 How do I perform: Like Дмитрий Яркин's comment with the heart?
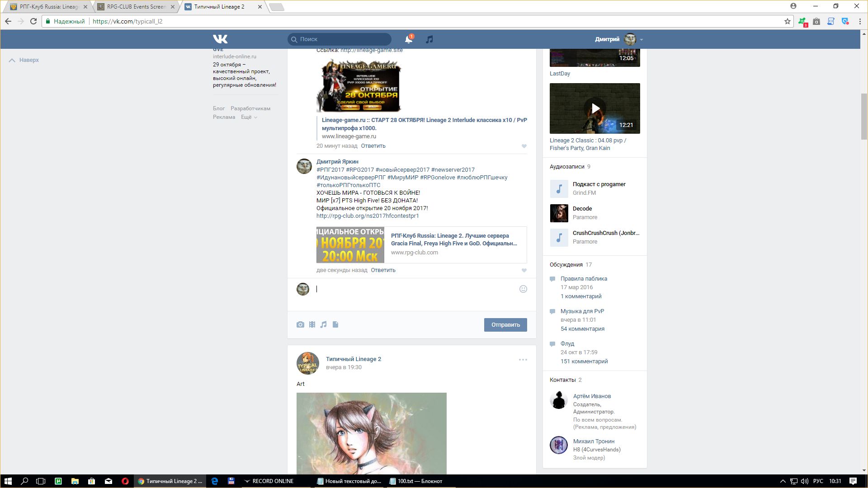point(524,270)
